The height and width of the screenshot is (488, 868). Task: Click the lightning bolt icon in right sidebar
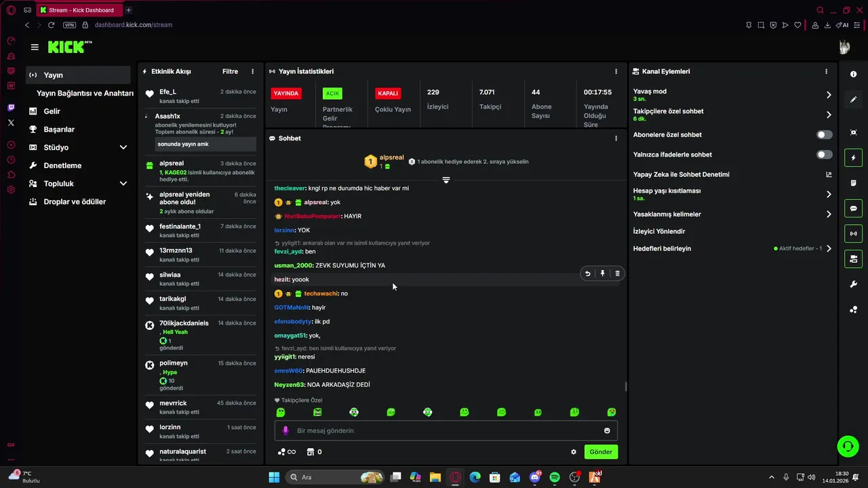coord(853,158)
